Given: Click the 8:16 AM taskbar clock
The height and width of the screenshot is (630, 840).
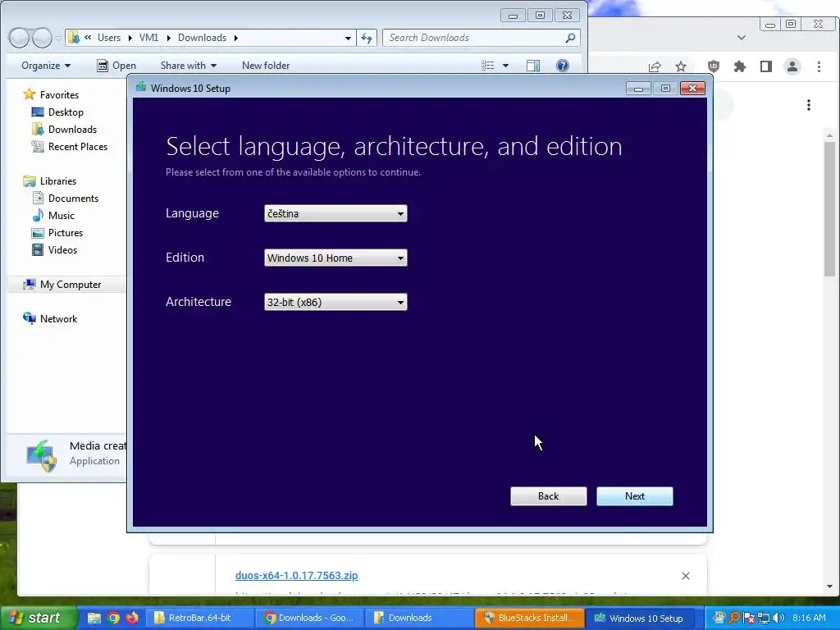Looking at the screenshot, I should [x=809, y=618].
